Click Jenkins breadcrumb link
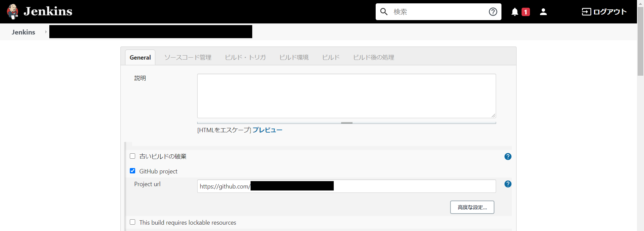 point(23,32)
